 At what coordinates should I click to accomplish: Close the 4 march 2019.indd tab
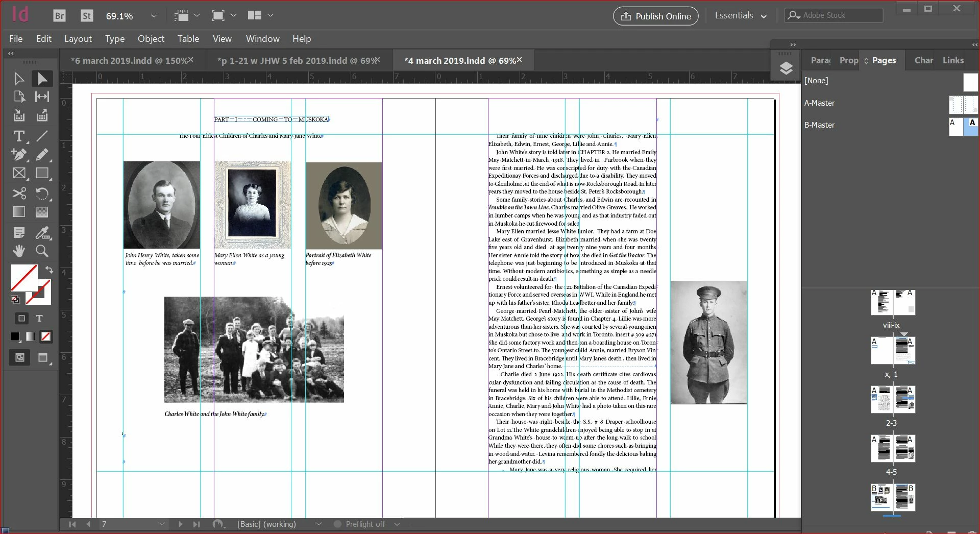tap(520, 60)
